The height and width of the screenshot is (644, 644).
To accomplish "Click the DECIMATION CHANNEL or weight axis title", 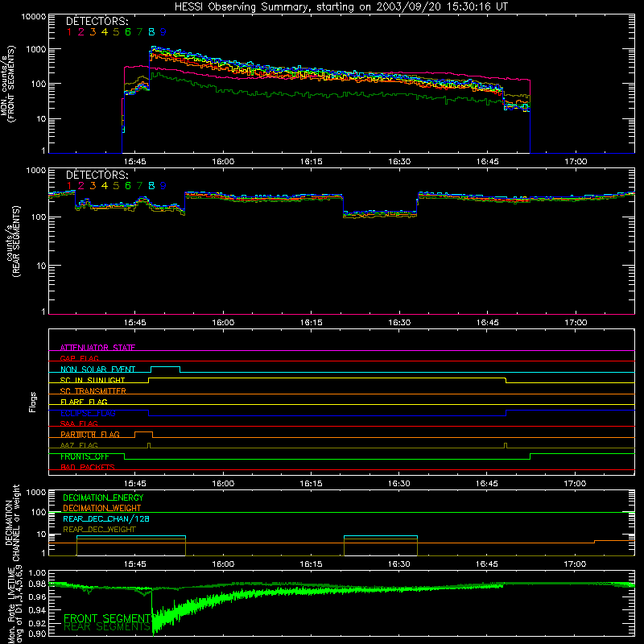I will point(12,523).
